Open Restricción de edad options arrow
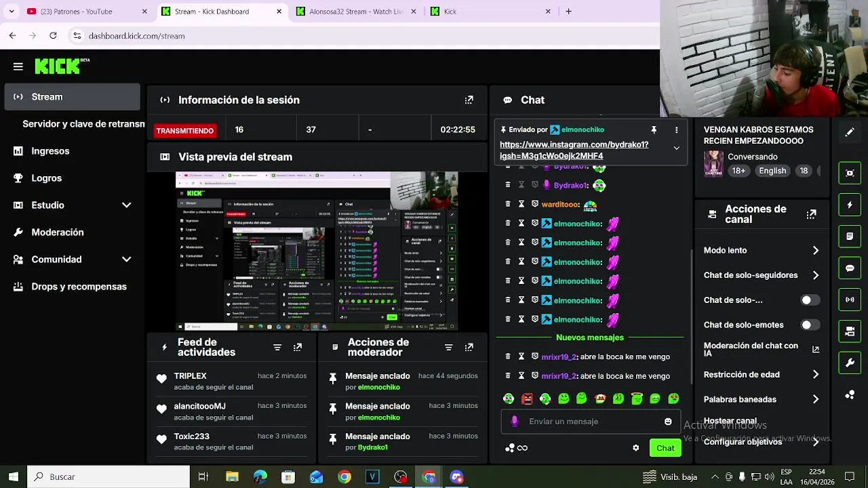Screen dimensions: 868x488 [x=815, y=375]
